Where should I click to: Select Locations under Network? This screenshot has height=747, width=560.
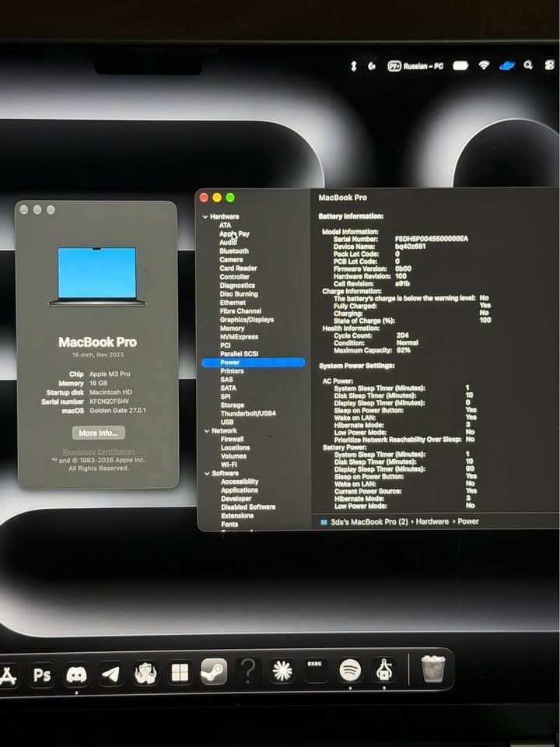coord(235,448)
